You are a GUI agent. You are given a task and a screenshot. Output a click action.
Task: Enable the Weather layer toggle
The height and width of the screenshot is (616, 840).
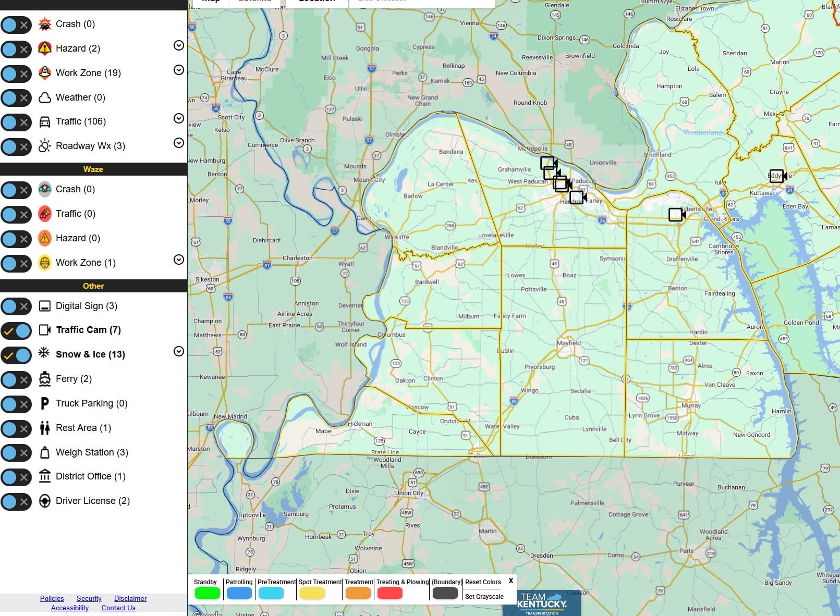[16, 98]
